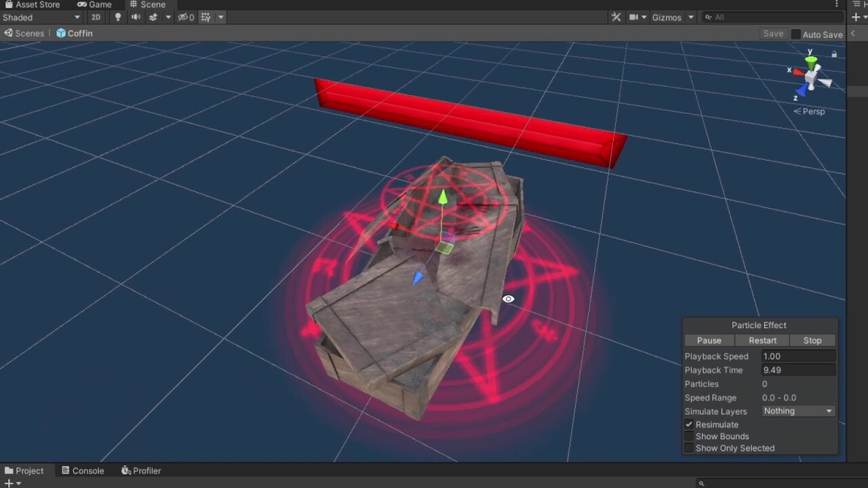Click the Playback Speed value field
The height and width of the screenshot is (488, 868).
799,356
